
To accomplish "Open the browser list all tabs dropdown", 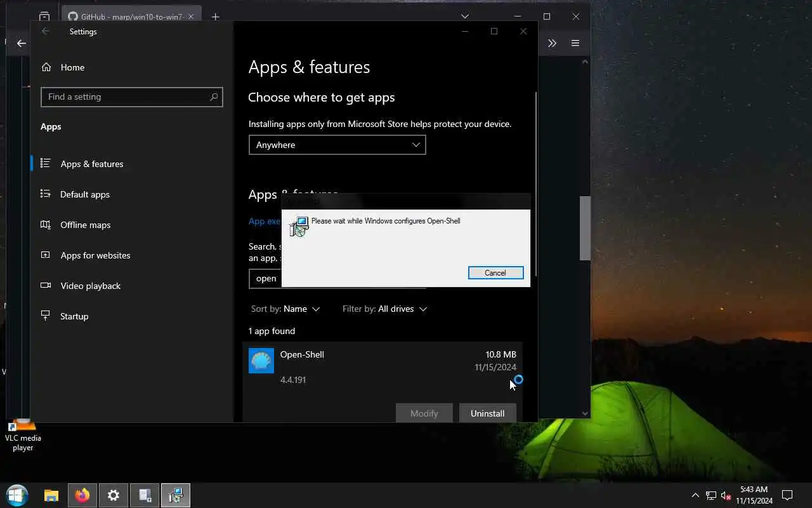I will click(x=465, y=17).
